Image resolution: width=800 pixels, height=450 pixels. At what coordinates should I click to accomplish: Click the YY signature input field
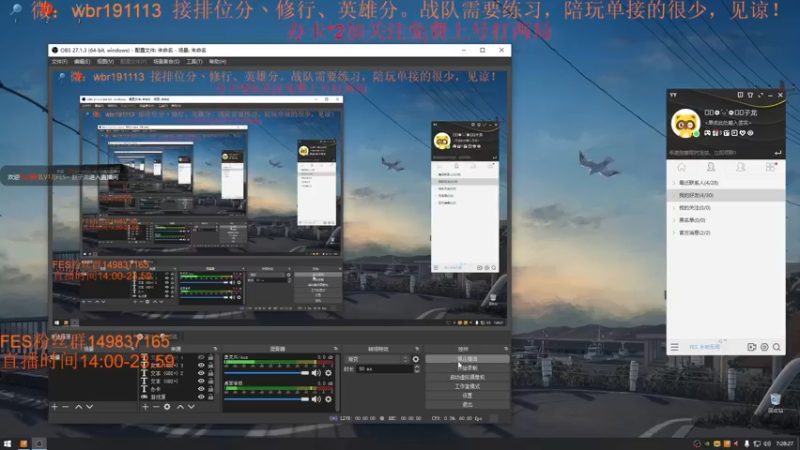(728, 123)
